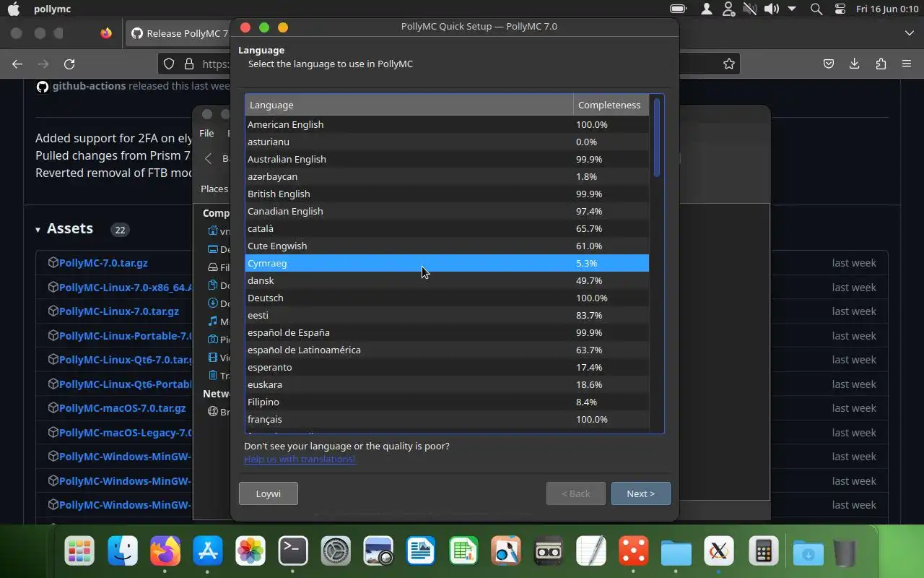Screen dimensions: 924x578
Task: Open the spreadsheet app in dock
Action: [x=463, y=552]
